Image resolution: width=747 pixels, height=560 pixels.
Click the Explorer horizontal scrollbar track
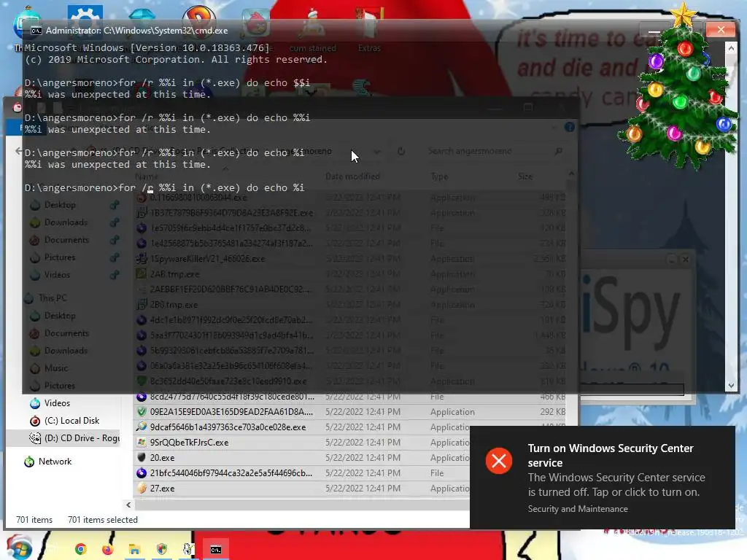(303, 505)
